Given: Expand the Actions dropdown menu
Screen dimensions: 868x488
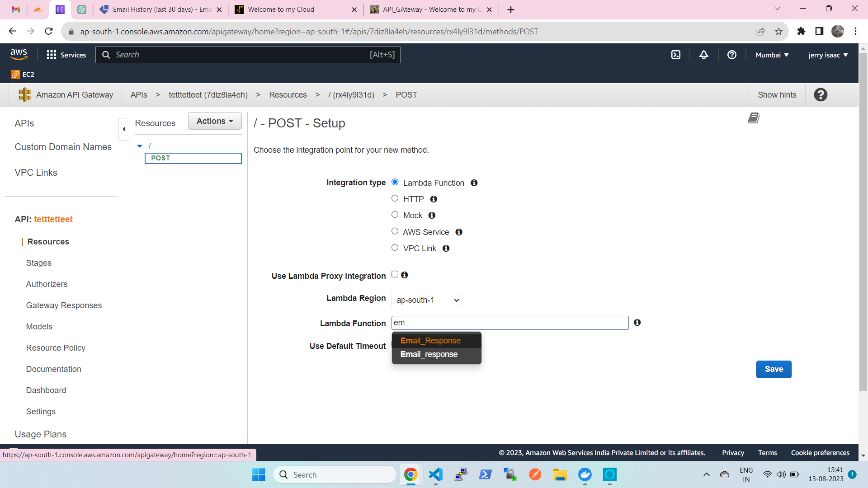Looking at the screenshot, I should tap(215, 121).
